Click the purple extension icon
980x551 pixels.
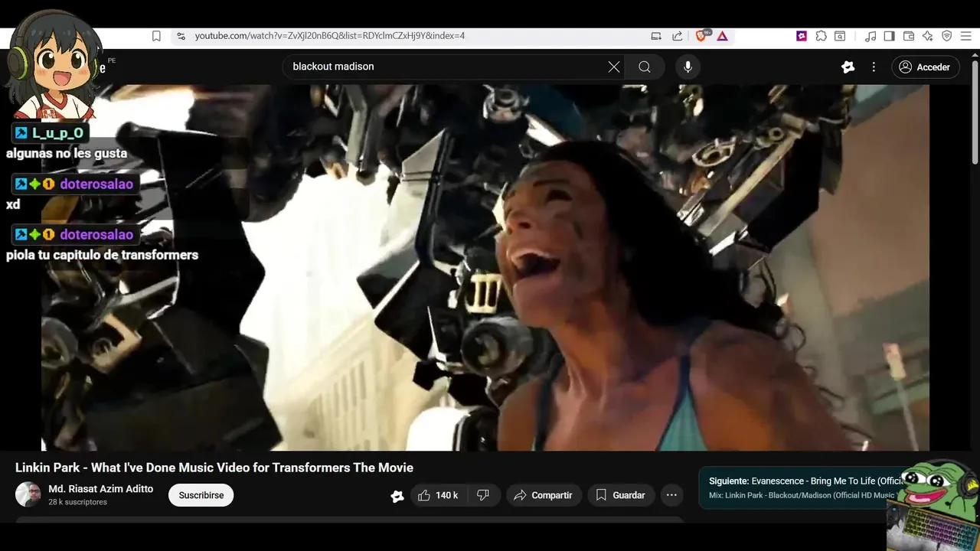pyautogui.click(x=802, y=36)
